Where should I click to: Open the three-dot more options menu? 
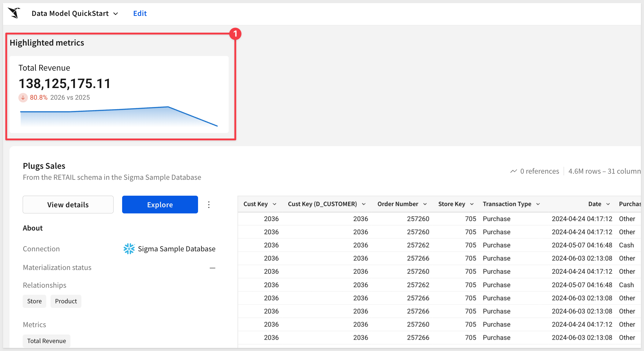(209, 205)
